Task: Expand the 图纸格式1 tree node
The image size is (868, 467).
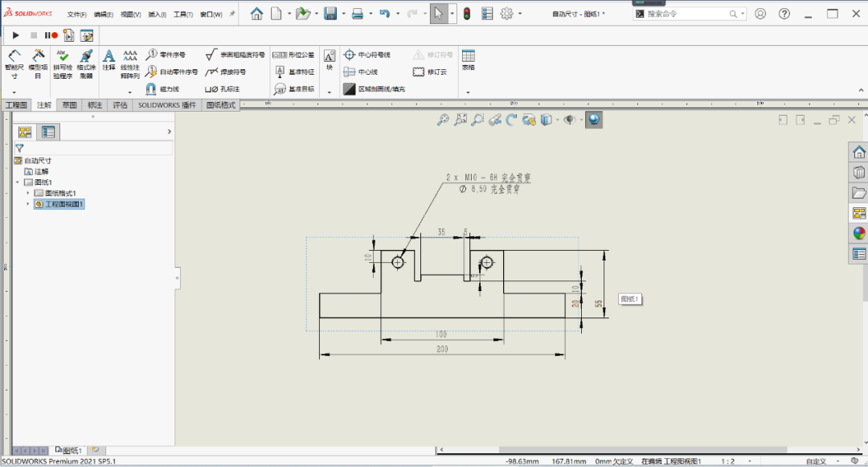Action: coord(27,193)
